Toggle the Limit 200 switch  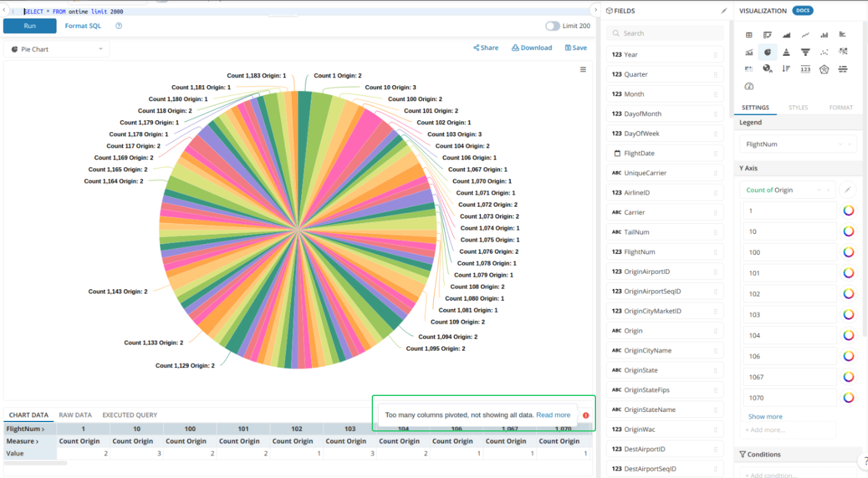coord(552,26)
